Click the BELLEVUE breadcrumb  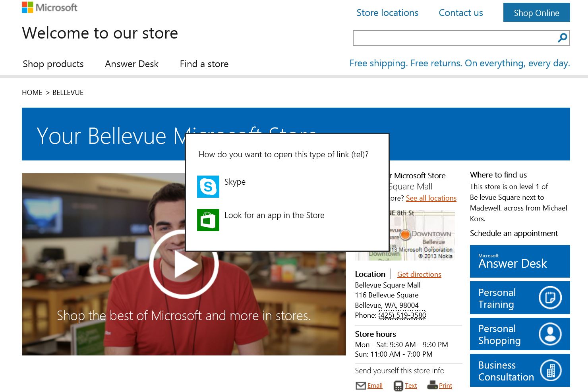tap(68, 93)
